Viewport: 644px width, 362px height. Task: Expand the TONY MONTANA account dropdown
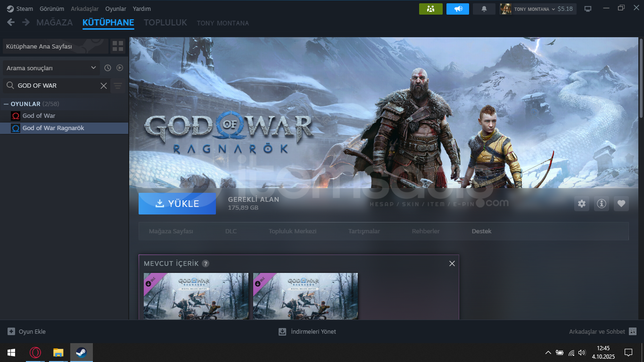pos(535,9)
